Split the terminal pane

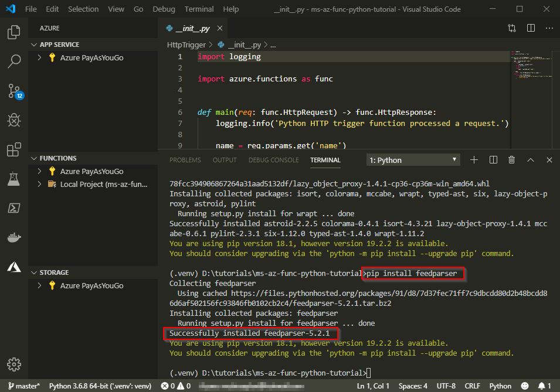coord(493,160)
